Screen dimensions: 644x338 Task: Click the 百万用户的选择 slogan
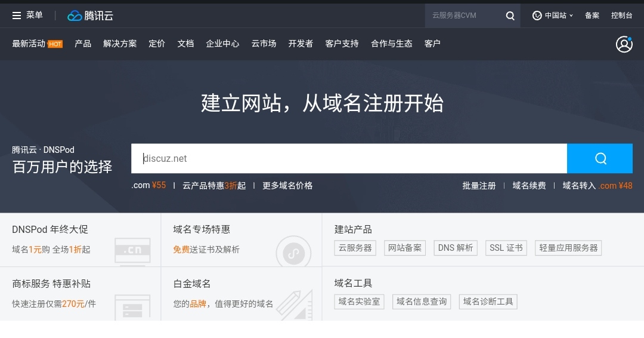[x=62, y=167]
